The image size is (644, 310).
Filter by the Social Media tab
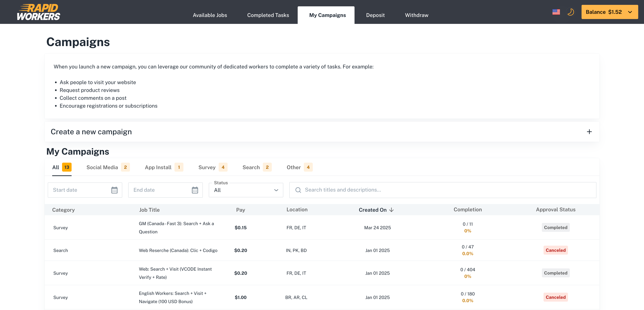click(108, 167)
